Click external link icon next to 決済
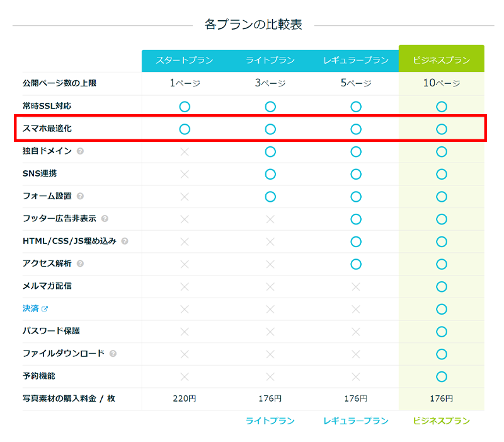504x442 pixels. (45, 309)
